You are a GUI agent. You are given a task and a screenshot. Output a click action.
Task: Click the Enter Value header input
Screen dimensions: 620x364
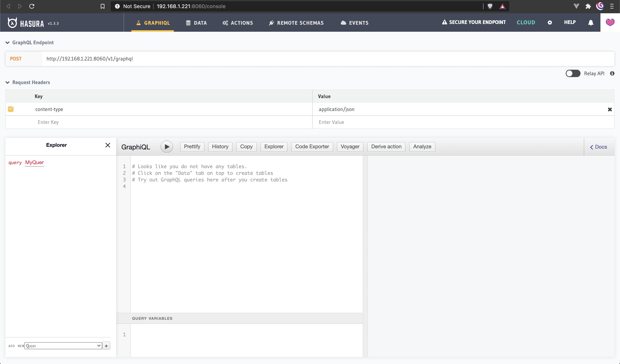(x=463, y=122)
